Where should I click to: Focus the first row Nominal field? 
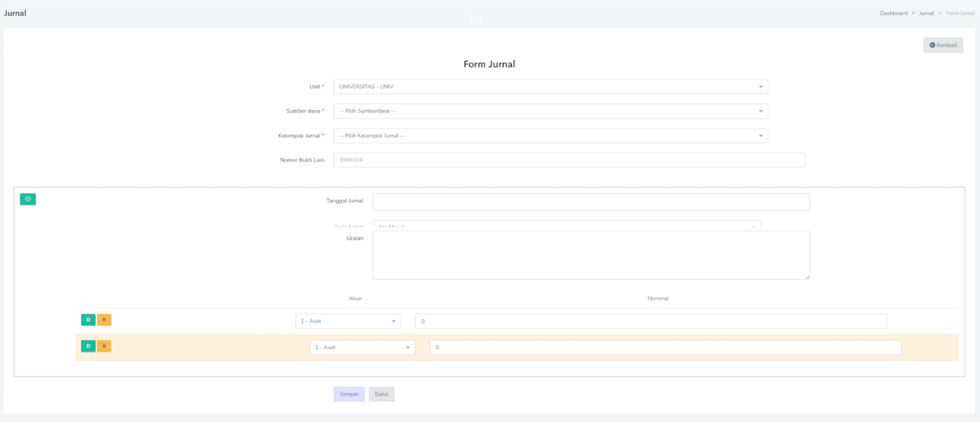[650, 321]
